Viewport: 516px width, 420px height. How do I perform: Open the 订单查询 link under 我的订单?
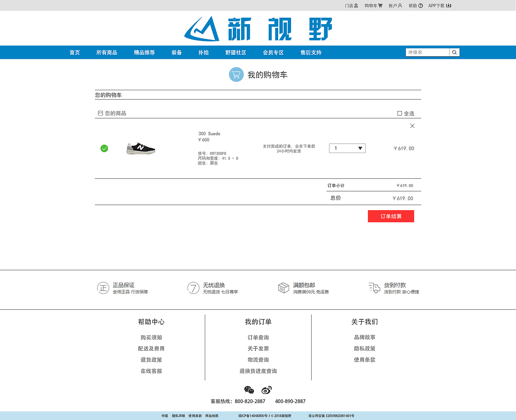click(258, 337)
